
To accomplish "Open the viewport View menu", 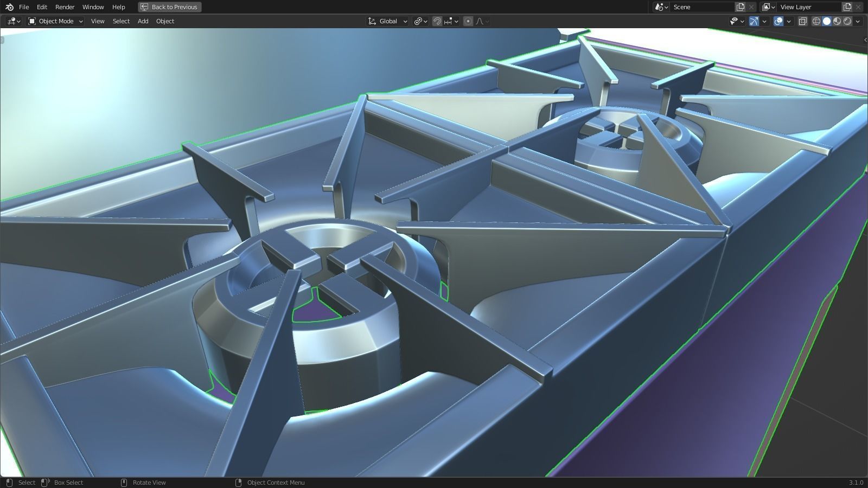I will point(98,21).
